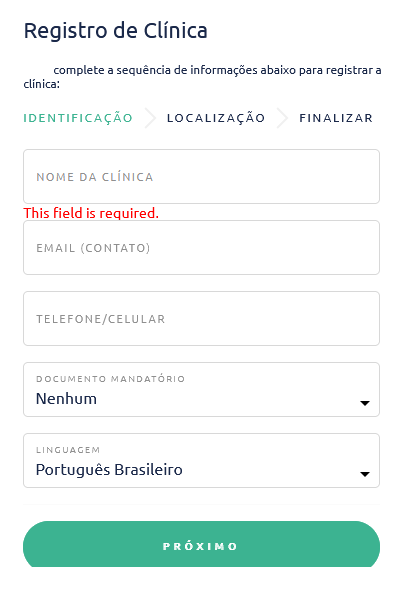Image resolution: width=408 pixels, height=615 pixels.
Task: Click chevron between Localização and Finalizar
Action: tap(282, 118)
